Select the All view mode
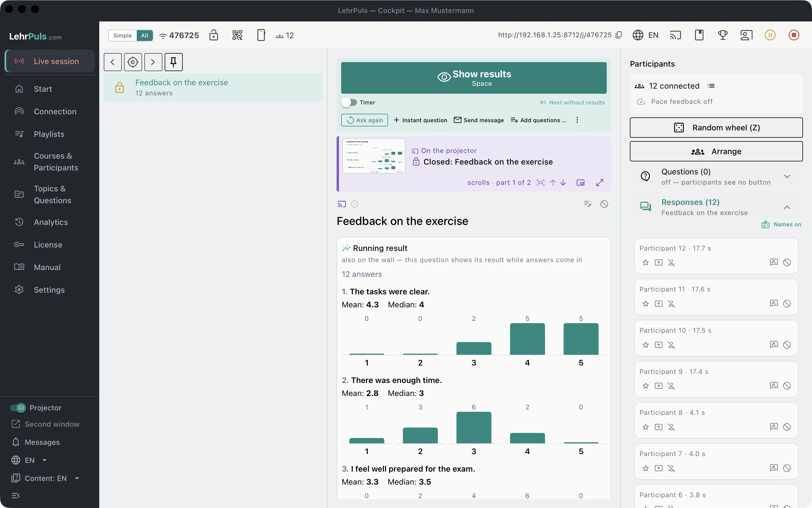Viewport: 812px width, 508px height. click(145, 36)
